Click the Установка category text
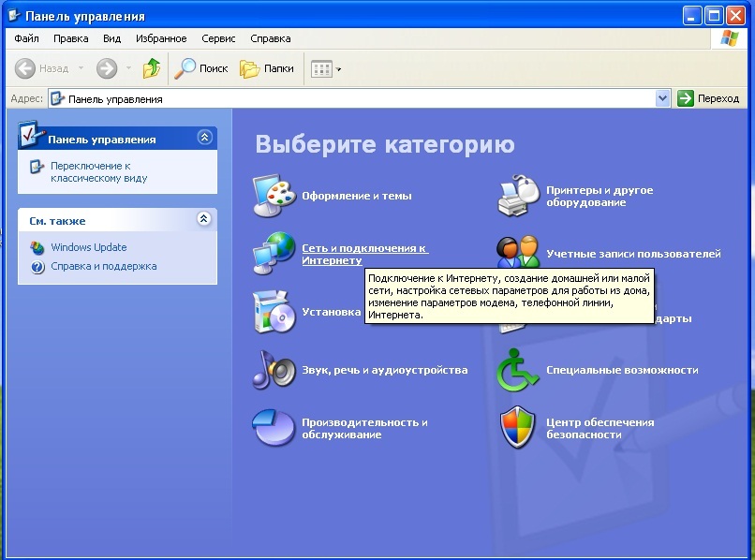 click(x=332, y=312)
